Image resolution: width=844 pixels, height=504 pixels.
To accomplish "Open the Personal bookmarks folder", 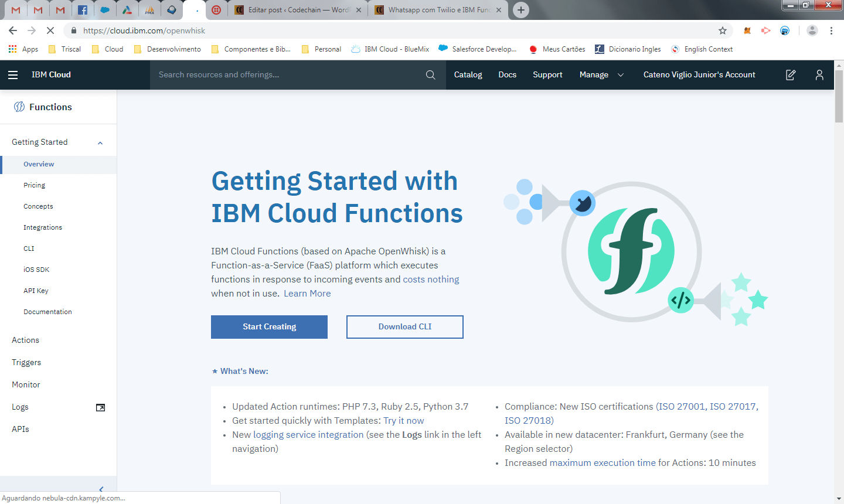I will [321, 49].
